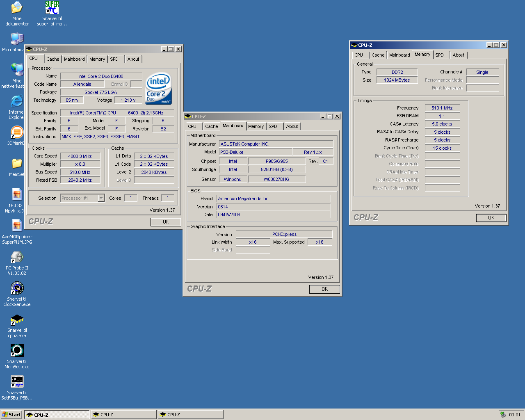Launch the 3DMark desktop shortcut
The height and width of the screenshot is (420, 525).
coord(17,132)
